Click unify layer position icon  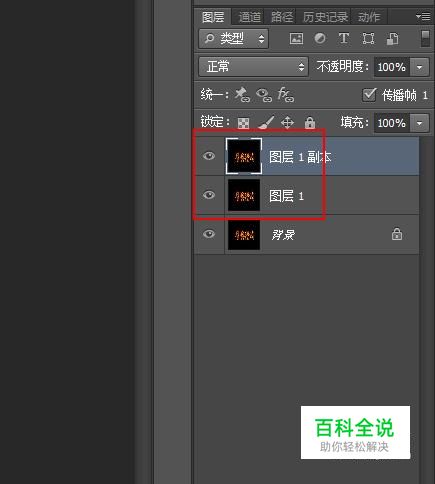tap(242, 95)
